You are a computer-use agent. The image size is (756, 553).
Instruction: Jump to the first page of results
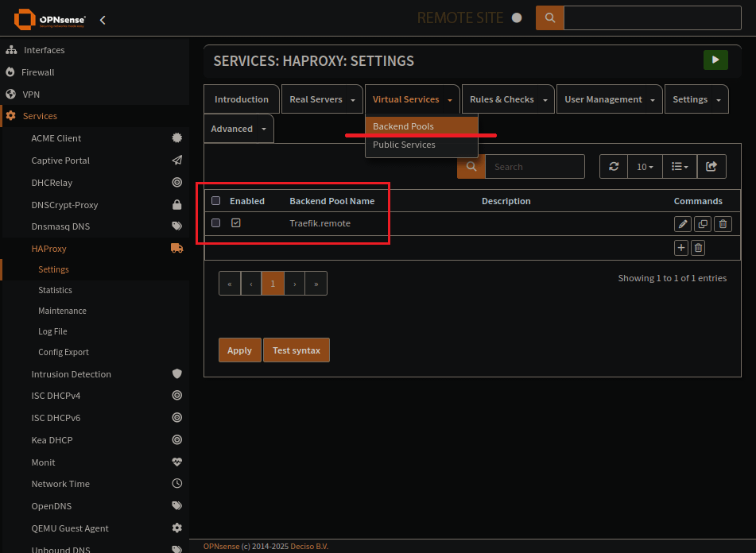pyautogui.click(x=230, y=283)
